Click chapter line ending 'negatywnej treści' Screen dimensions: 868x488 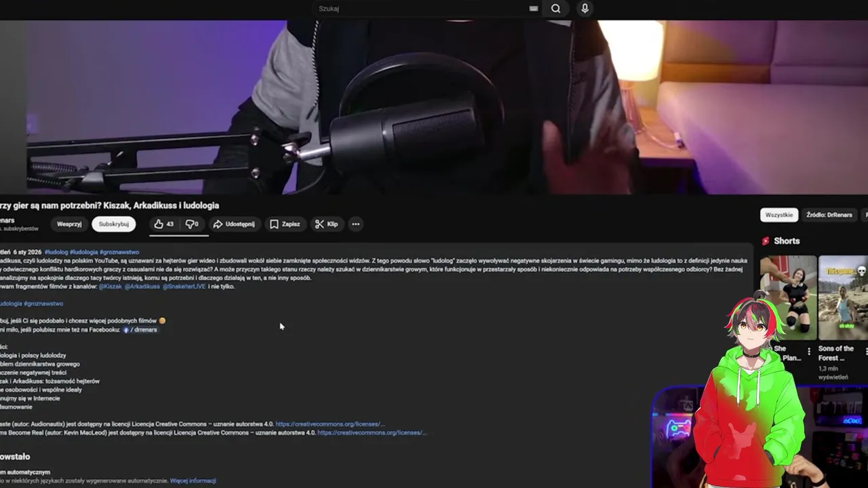34,373
